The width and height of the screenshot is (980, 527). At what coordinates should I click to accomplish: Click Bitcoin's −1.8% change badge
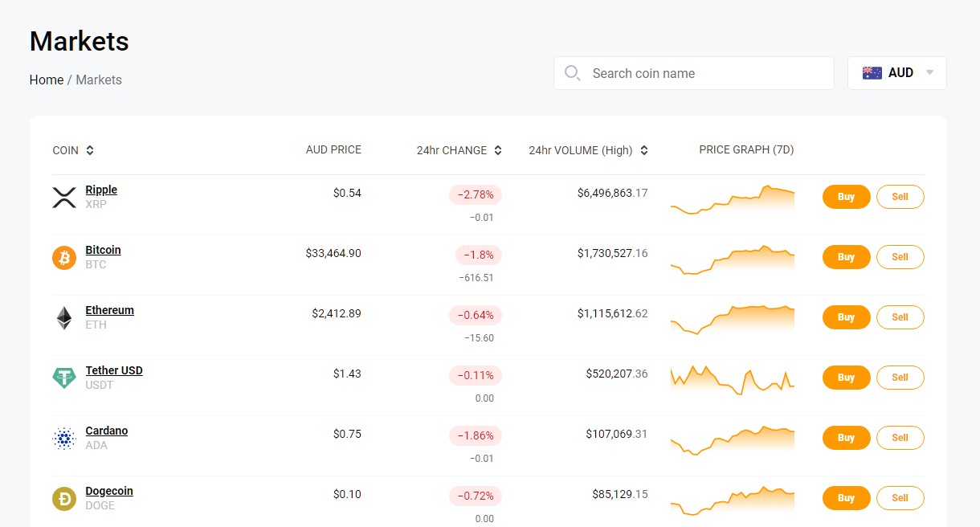coord(479,255)
